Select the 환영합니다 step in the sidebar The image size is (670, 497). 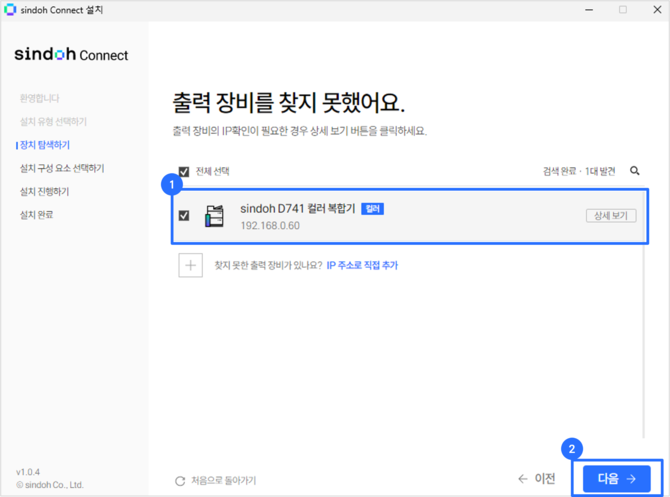pos(39,98)
